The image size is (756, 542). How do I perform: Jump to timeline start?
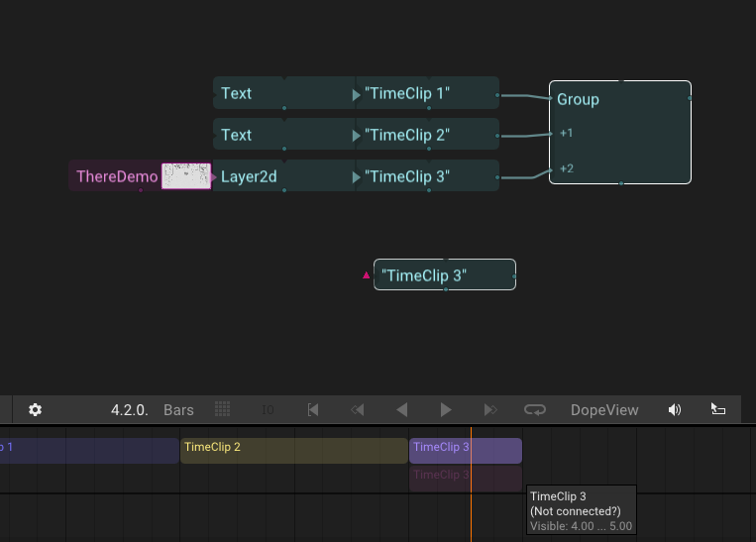click(x=313, y=409)
